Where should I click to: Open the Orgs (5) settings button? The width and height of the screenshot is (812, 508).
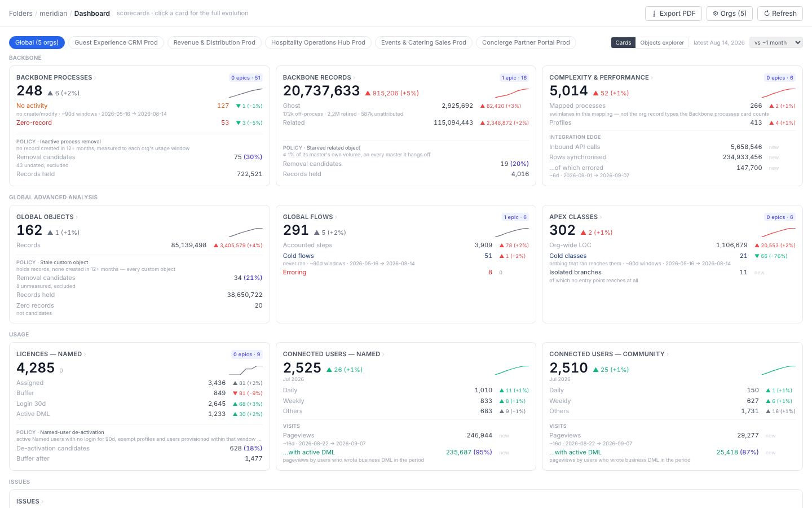[x=730, y=14]
